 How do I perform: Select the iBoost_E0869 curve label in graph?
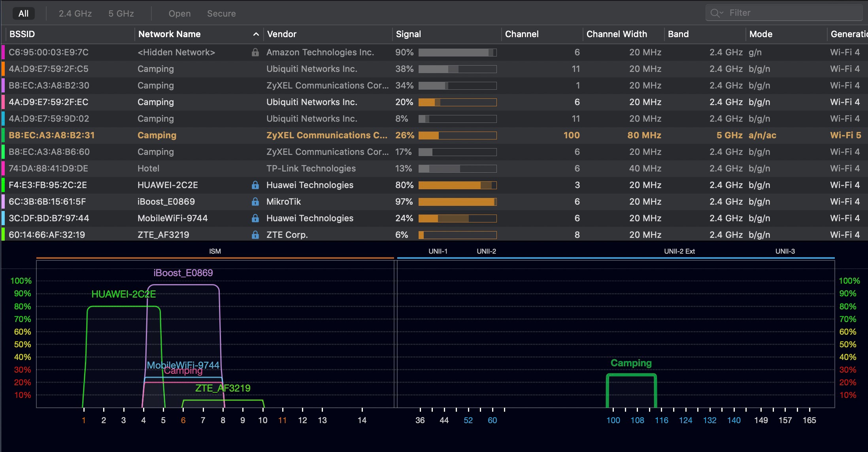(183, 273)
